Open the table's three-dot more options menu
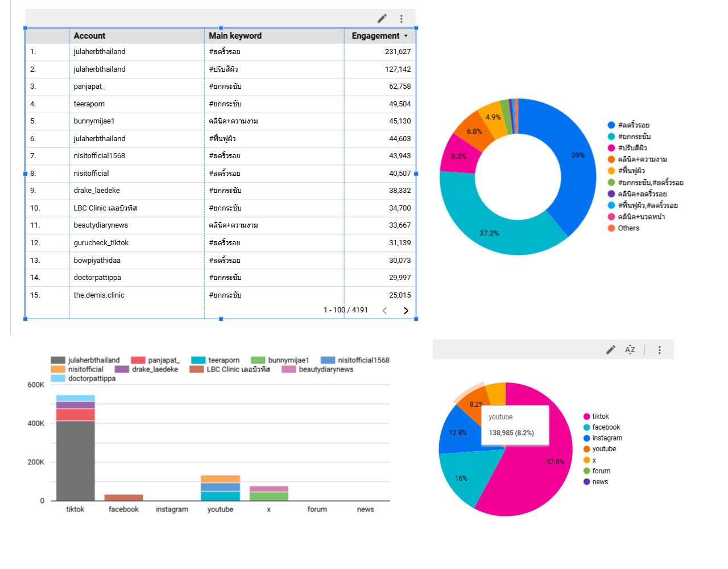Viewport: 728px width, 569px height. [402, 19]
